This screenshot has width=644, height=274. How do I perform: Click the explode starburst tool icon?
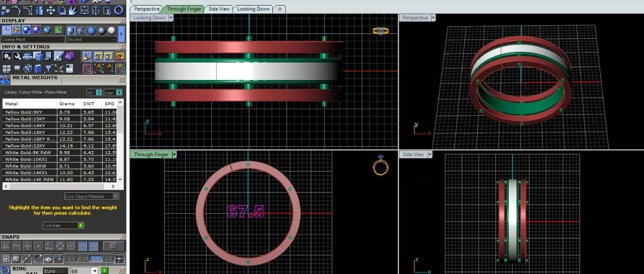click(x=72, y=11)
